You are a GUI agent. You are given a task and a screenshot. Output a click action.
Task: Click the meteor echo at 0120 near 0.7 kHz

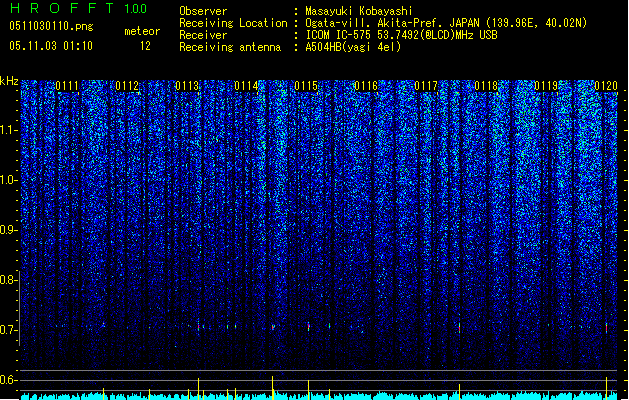[607, 327]
